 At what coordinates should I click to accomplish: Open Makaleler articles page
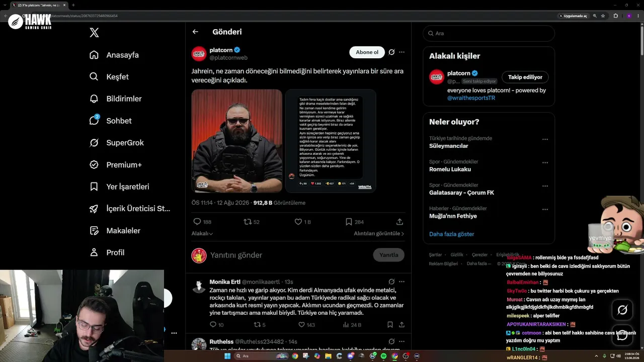115,230
